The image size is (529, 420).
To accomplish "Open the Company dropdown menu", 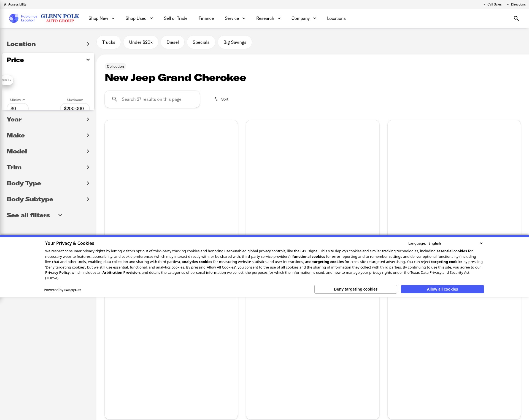I will point(304,18).
